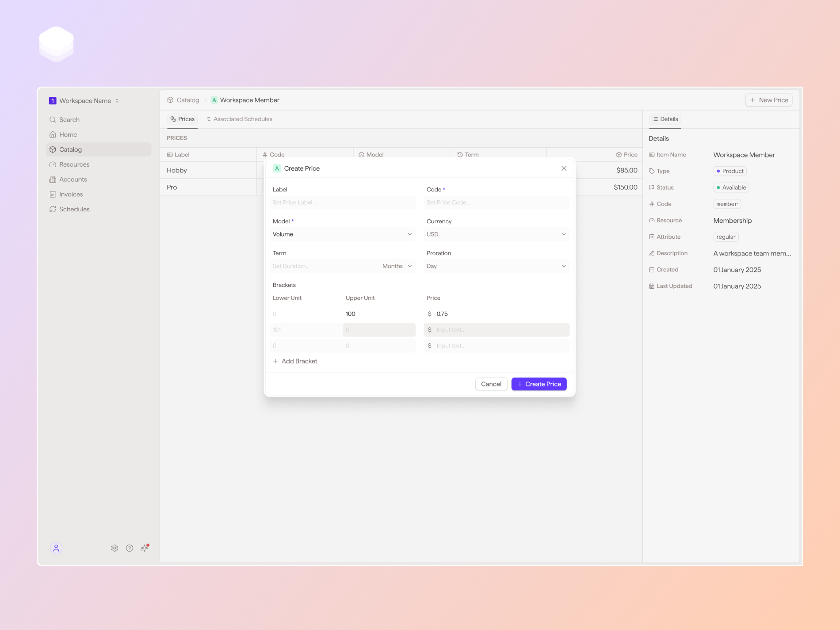Open the help question mark icon
The image size is (840, 630).
click(x=130, y=548)
